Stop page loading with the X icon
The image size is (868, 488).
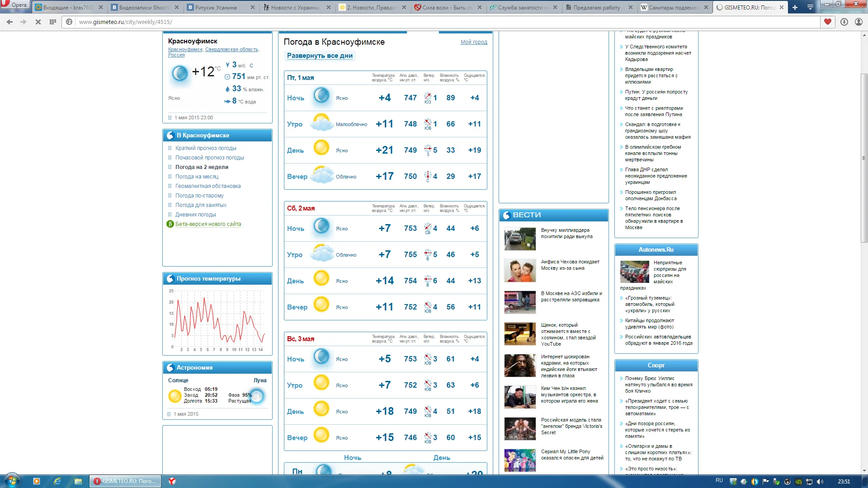(38, 22)
